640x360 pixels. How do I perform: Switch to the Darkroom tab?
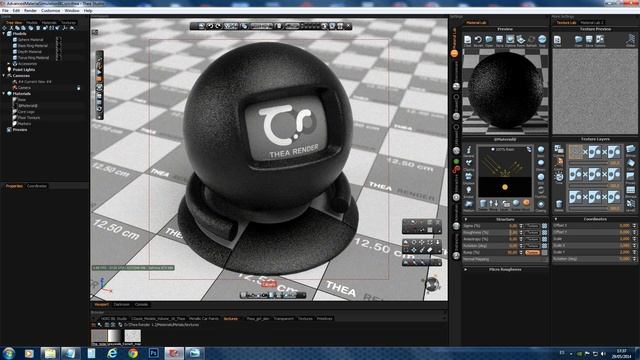(x=122, y=304)
